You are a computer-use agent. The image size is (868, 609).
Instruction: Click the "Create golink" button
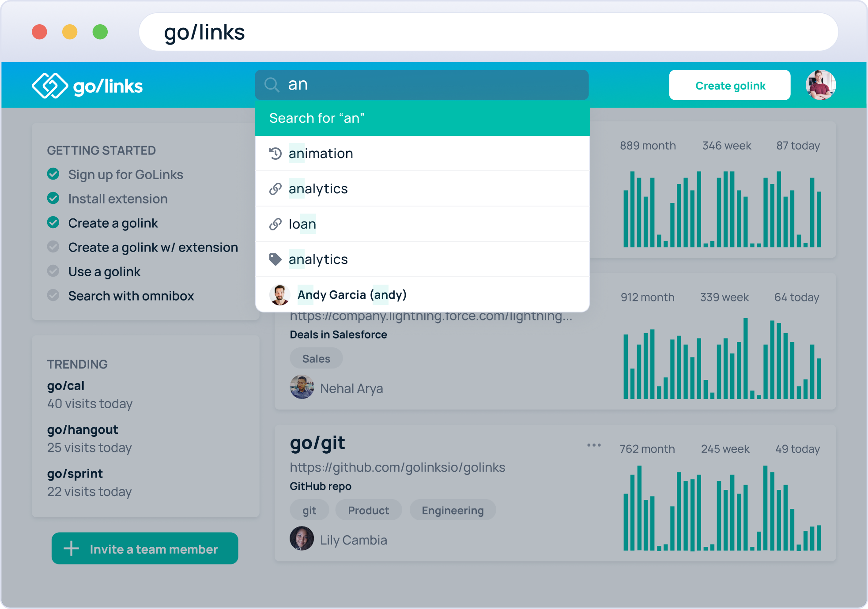click(x=729, y=85)
